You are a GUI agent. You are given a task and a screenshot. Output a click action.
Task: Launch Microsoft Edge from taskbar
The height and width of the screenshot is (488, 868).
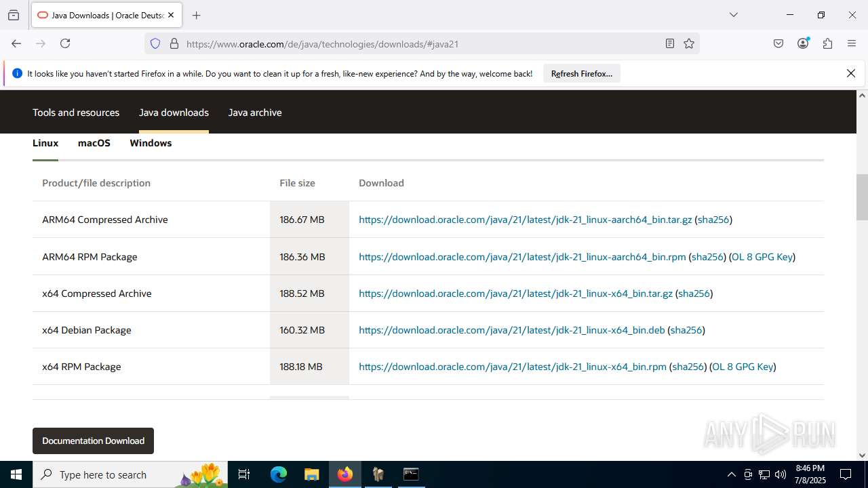[279, 474]
